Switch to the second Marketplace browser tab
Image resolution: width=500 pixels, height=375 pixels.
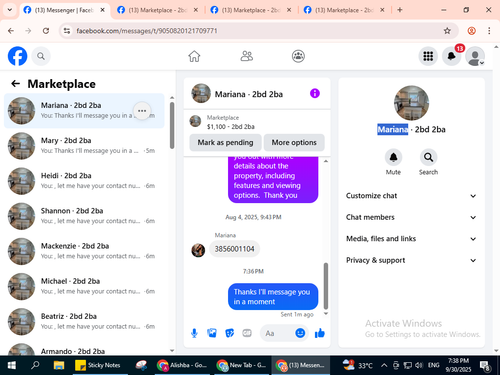[251, 10]
